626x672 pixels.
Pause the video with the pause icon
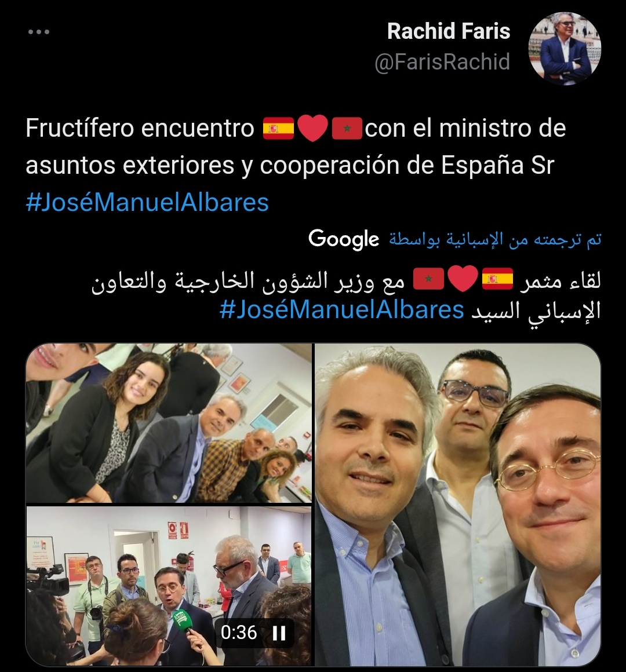[x=279, y=633]
